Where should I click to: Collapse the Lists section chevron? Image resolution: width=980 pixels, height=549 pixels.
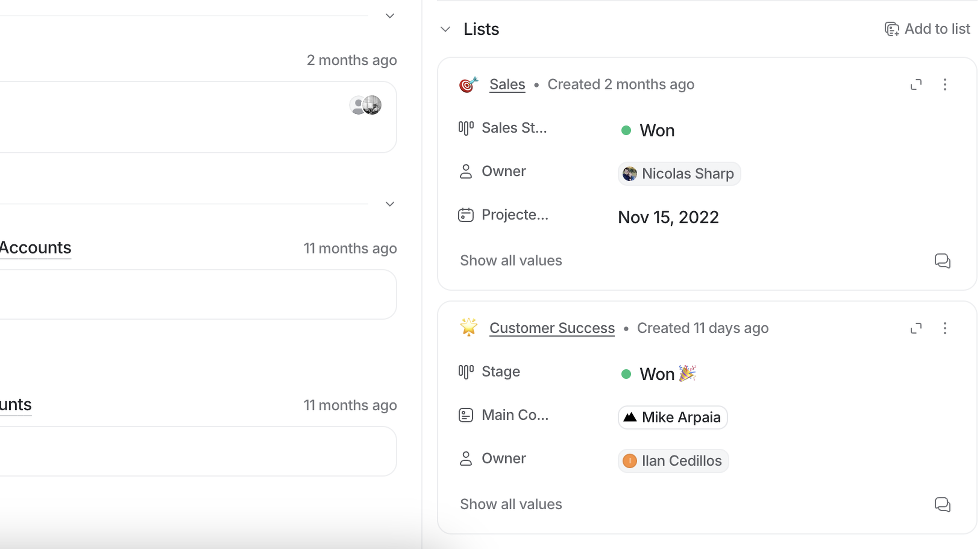pyautogui.click(x=445, y=29)
